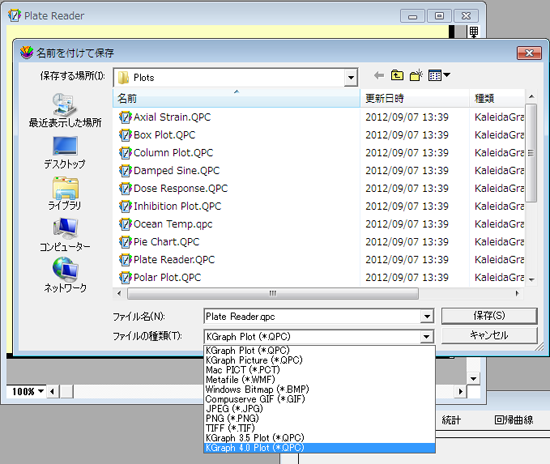Screen dimensions: 550x464
Task: Expand the 保存する場所 Plots folder dropdown
Action: pos(351,78)
